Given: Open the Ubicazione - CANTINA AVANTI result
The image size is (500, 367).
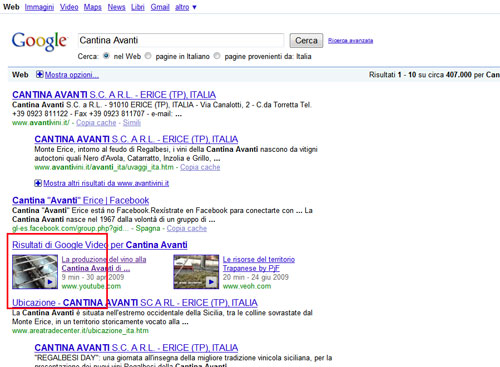Looking at the screenshot, I should tap(135, 303).
